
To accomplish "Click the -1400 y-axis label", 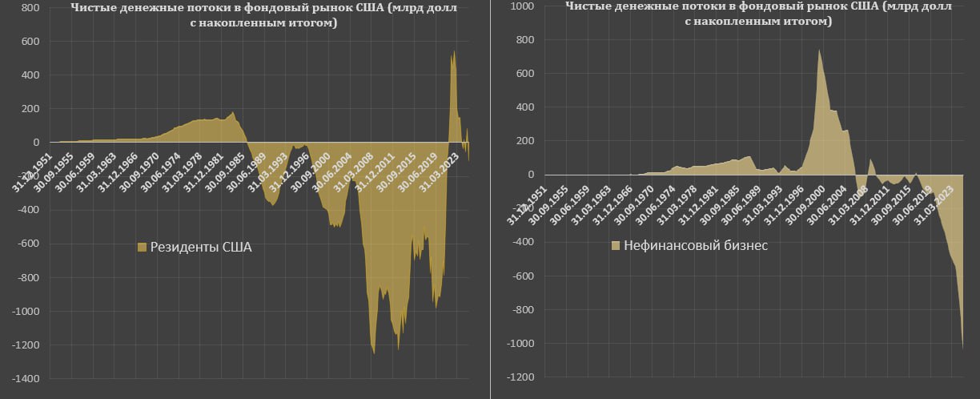I will click(x=23, y=379).
